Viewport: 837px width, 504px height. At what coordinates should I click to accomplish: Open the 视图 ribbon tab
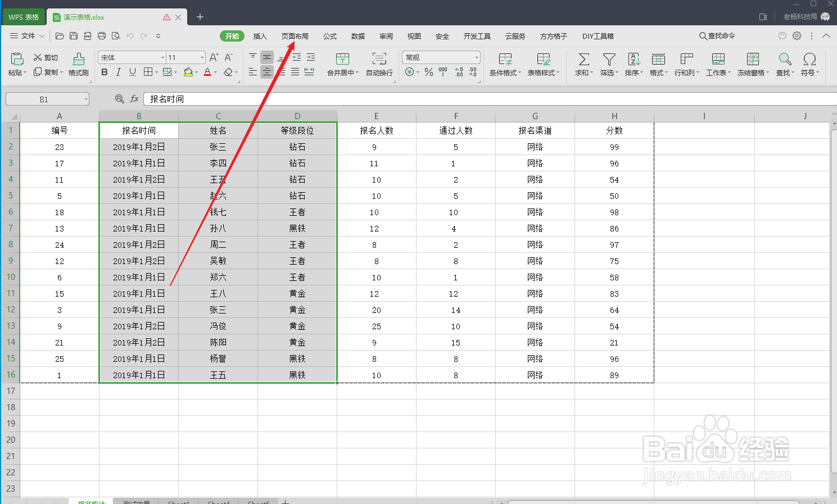(414, 36)
